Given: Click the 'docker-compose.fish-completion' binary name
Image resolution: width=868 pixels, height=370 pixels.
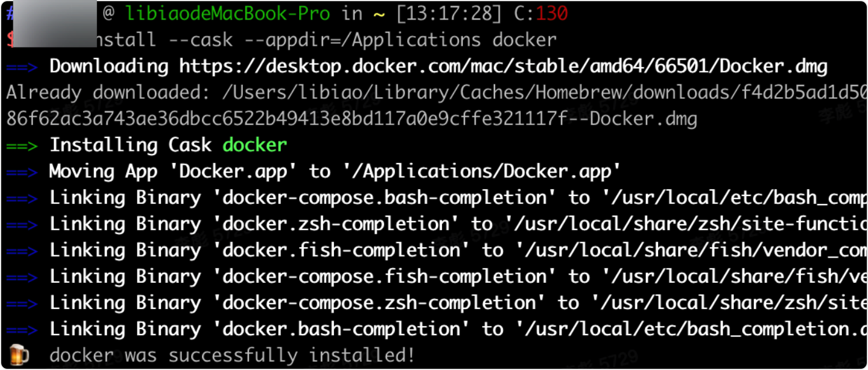Looking at the screenshot, I should (x=385, y=277).
